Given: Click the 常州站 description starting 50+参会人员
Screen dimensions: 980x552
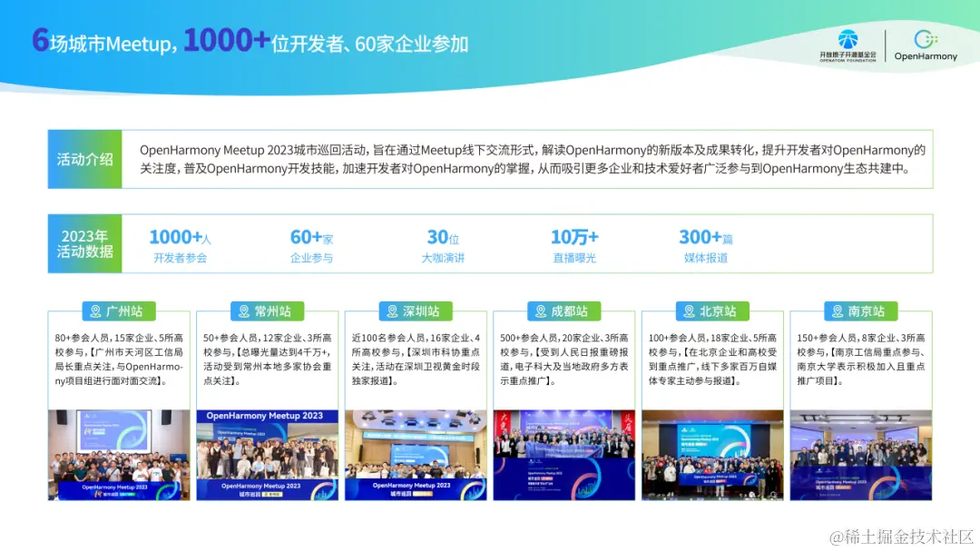Looking at the screenshot, I should [268, 360].
